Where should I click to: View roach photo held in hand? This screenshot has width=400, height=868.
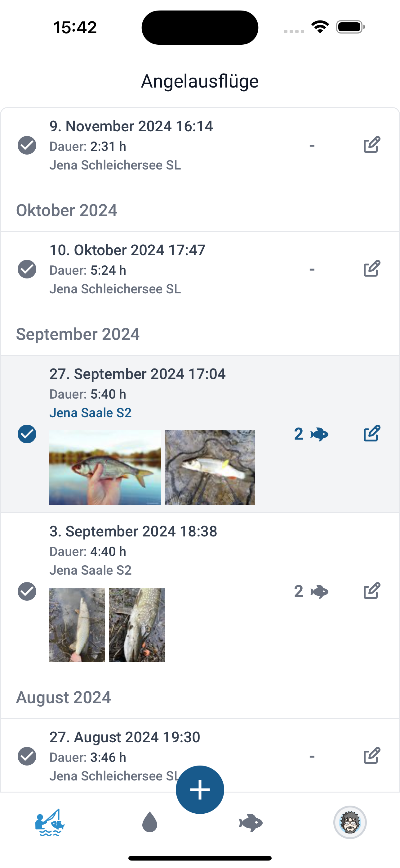coord(105,467)
